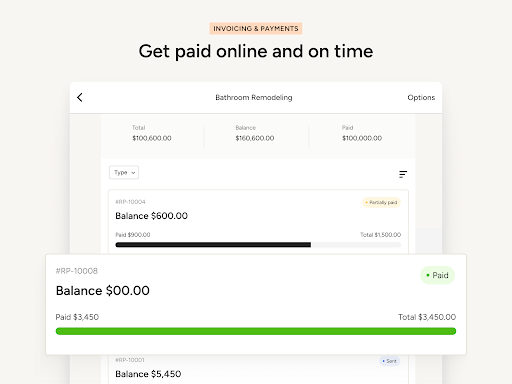Click the Type dropdown chevron arrow
Screen dimensions: 512x384
coord(133,173)
